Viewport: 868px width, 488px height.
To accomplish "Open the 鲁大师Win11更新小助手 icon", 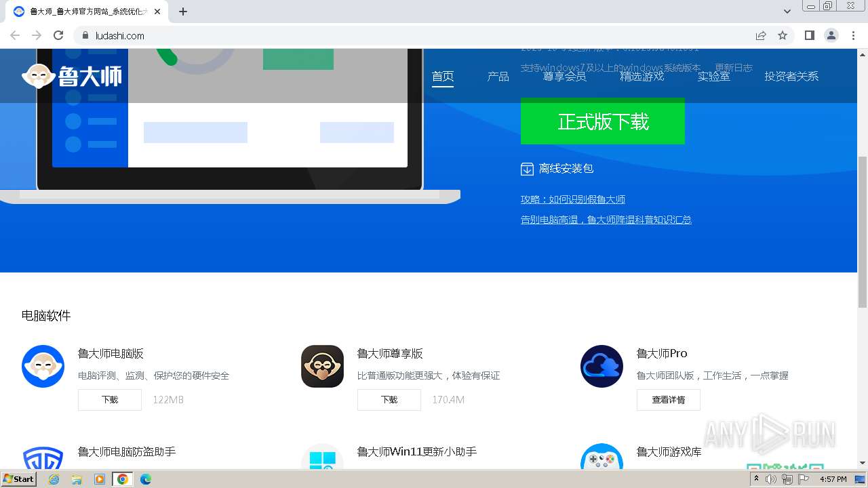I will [322, 457].
